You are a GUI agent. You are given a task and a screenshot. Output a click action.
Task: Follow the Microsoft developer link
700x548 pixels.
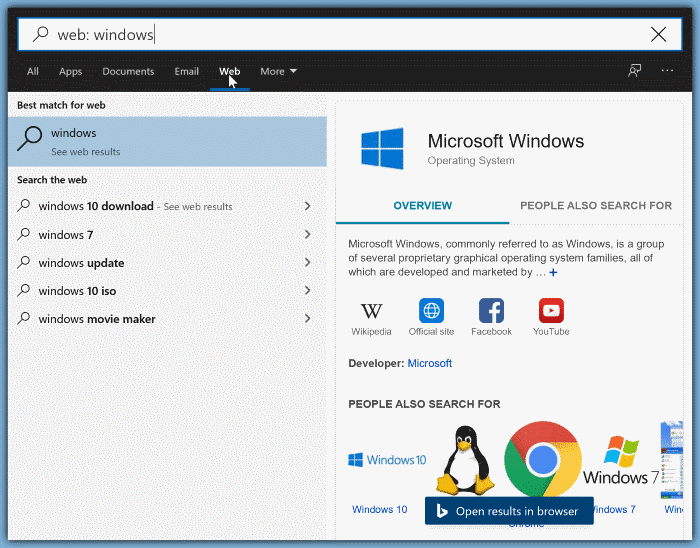pos(429,363)
